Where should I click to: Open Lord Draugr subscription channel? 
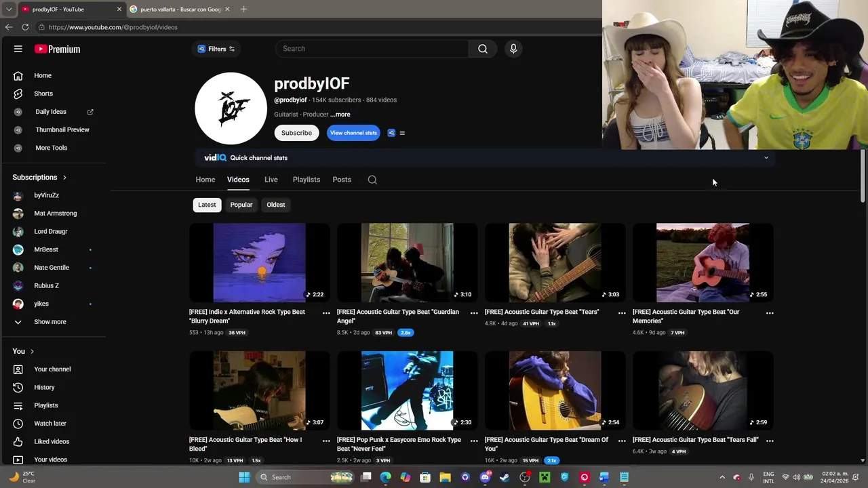(51, 232)
